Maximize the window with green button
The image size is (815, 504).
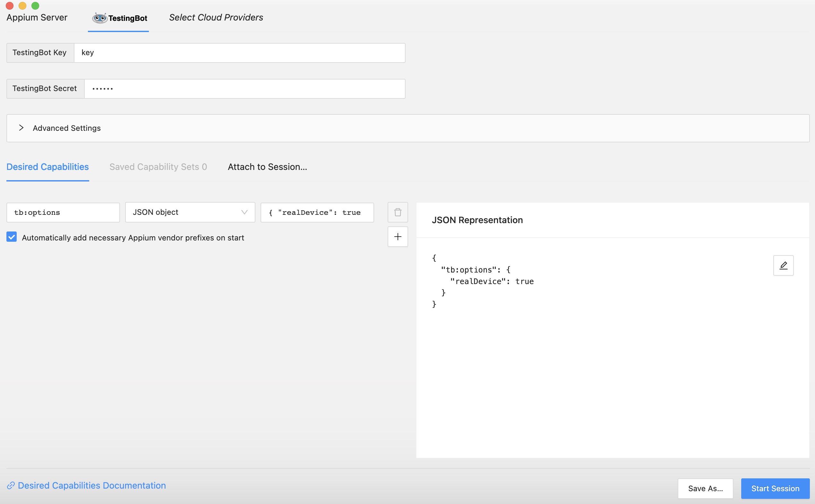tap(35, 5)
